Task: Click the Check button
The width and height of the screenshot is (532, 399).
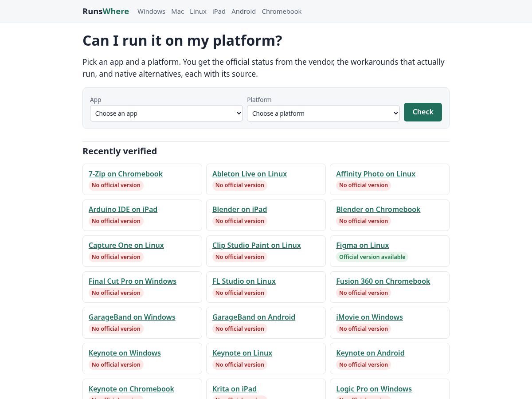Action: pyautogui.click(x=423, y=112)
